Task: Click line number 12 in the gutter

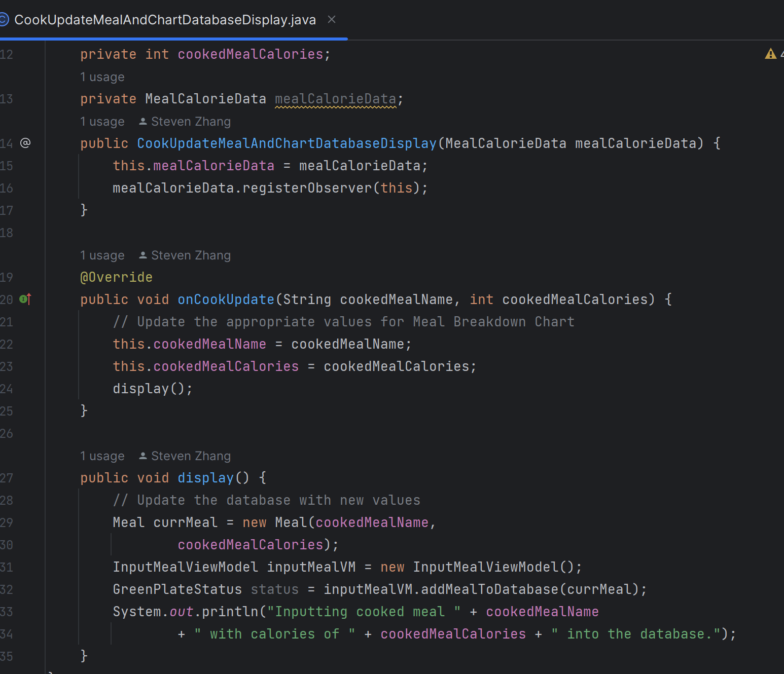Action: [7, 54]
